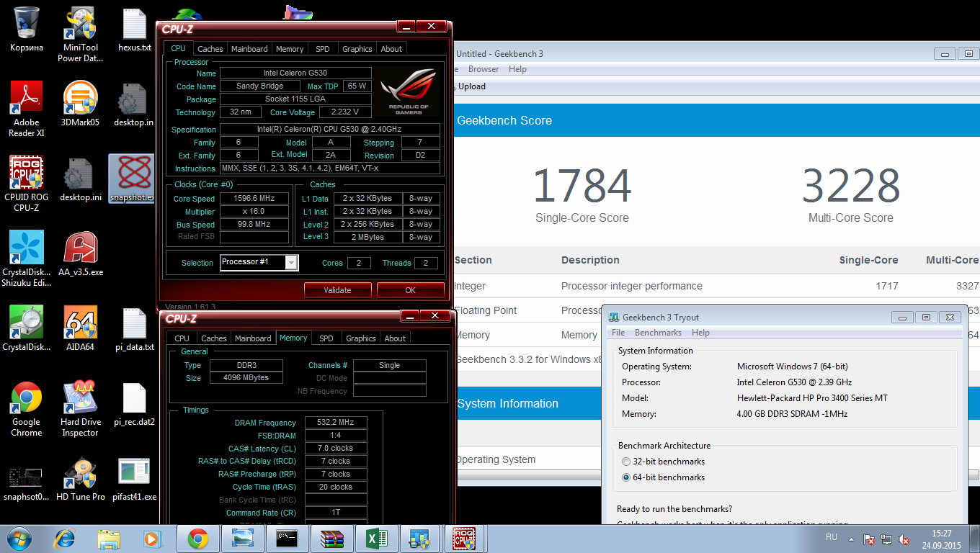This screenshot has width=980, height=553.
Task: Select the pifast41.exe desktop icon
Action: (135, 479)
